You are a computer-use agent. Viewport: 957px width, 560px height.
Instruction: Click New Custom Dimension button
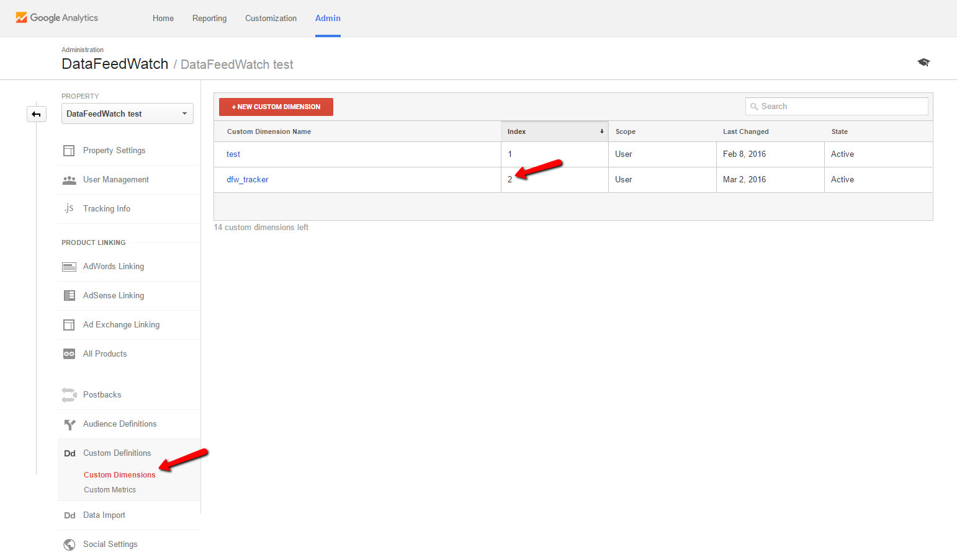(276, 107)
